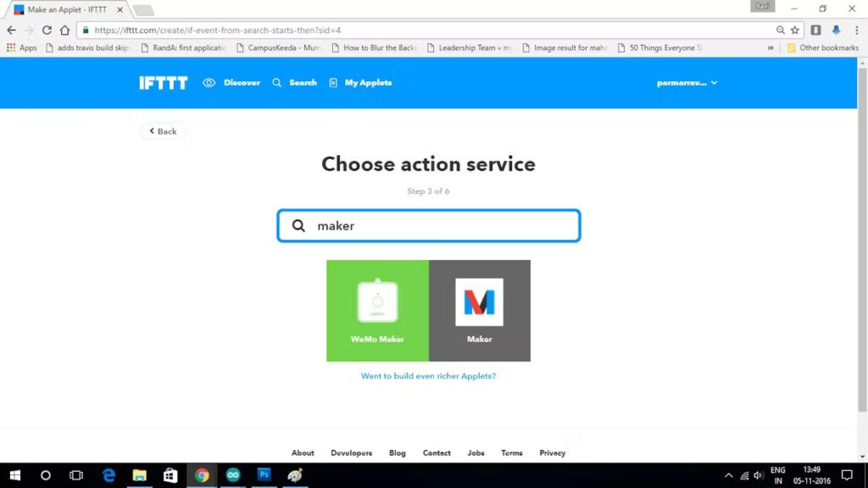Open File Explorer from taskbar
This screenshot has width=868, height=488.
(x=140, y=475)
